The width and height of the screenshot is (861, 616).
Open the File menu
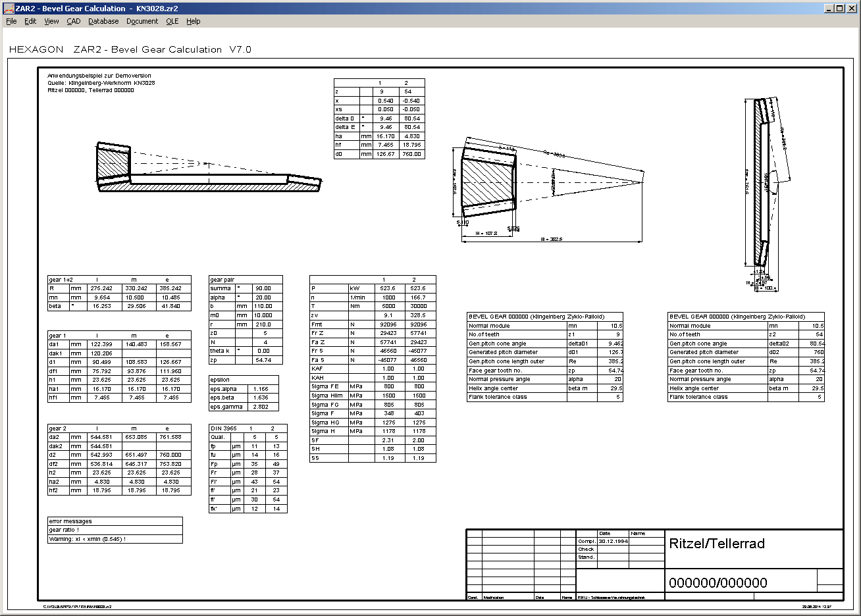(11, 21)
